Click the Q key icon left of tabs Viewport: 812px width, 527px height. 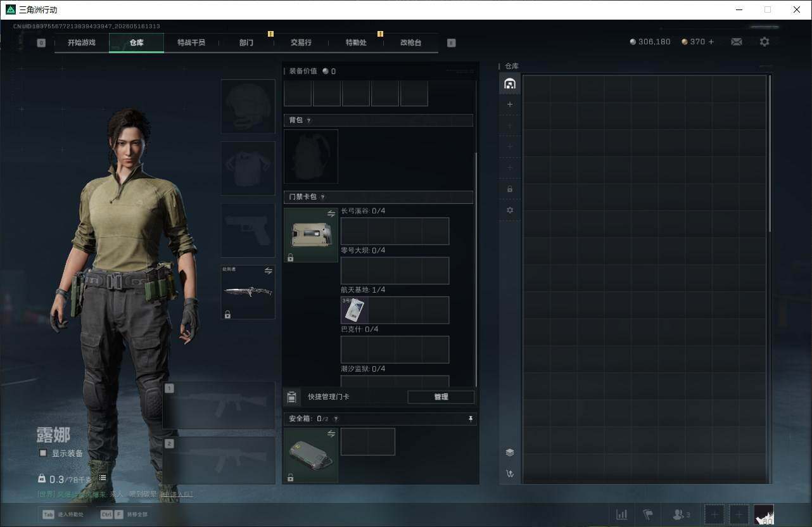41,43
